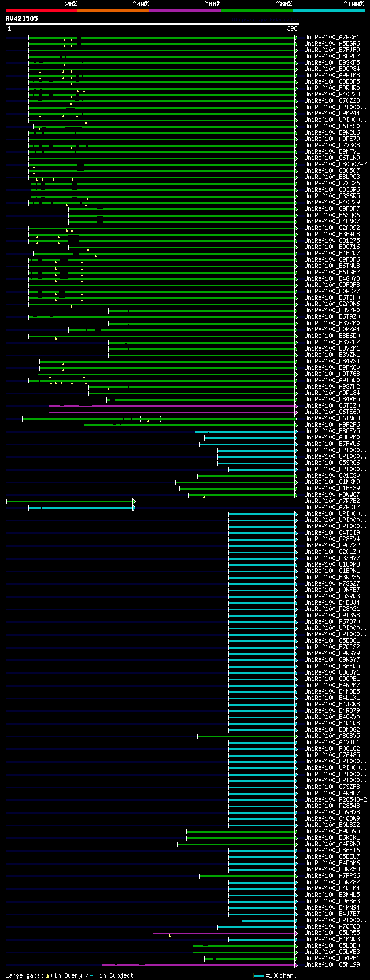The image size is (370, 980).
Task: Click the UniRef100_A8WW67 label
Action: [x=332, y=495]
